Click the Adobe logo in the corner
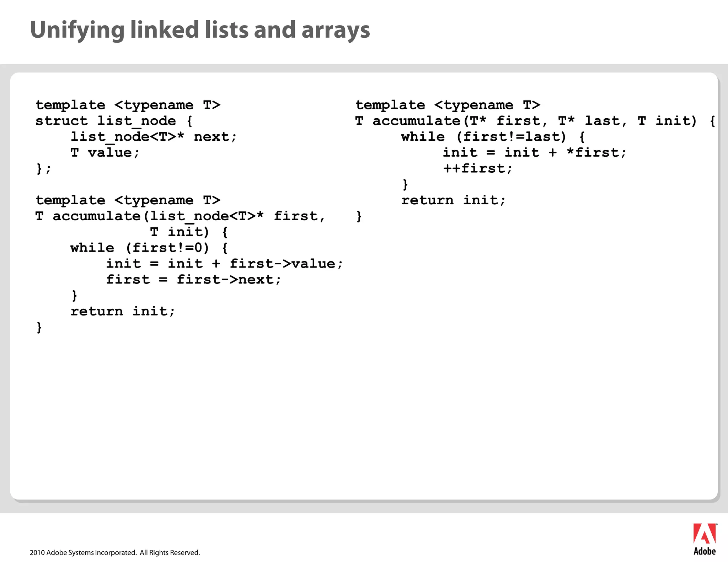Viewport: 728px width, 562px height. pos(705,539)
